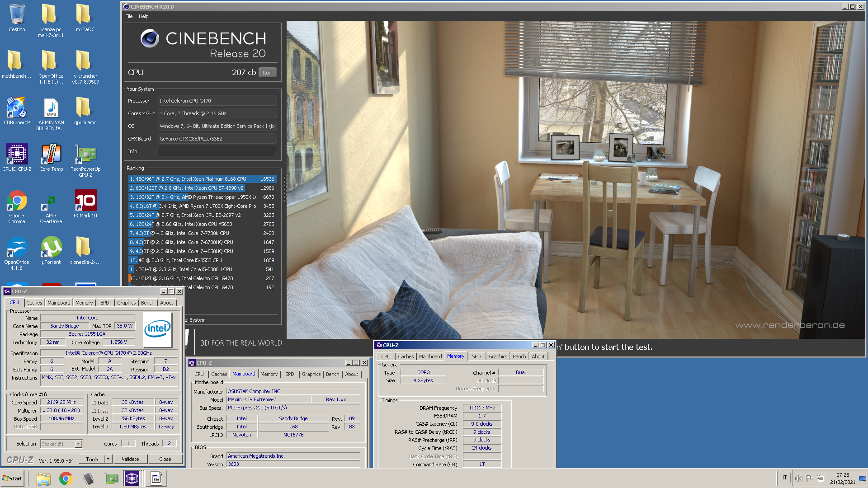Viewport: 868px width, 488px height.
Task: Launch CDBurnerXP from the desktop
Action: tap(17, 111)
